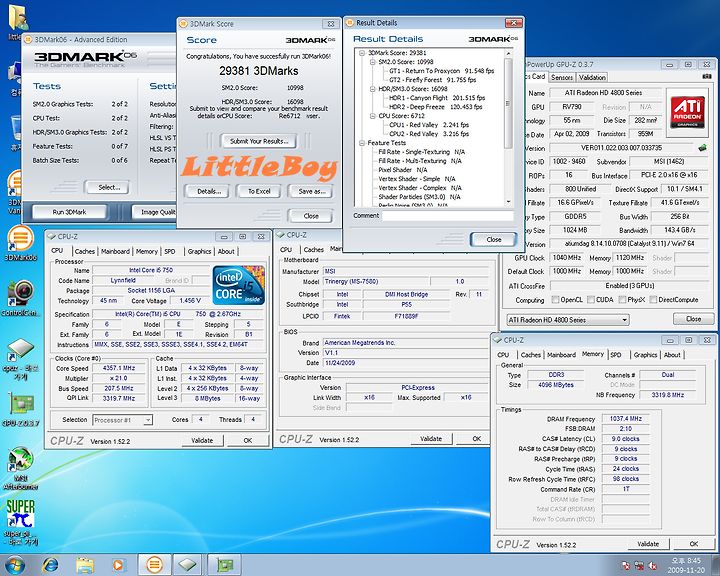This screenshot has height=576, width=720.
Task: Click GPU-Z BIOS save chip icon
Action: point(702,148)
